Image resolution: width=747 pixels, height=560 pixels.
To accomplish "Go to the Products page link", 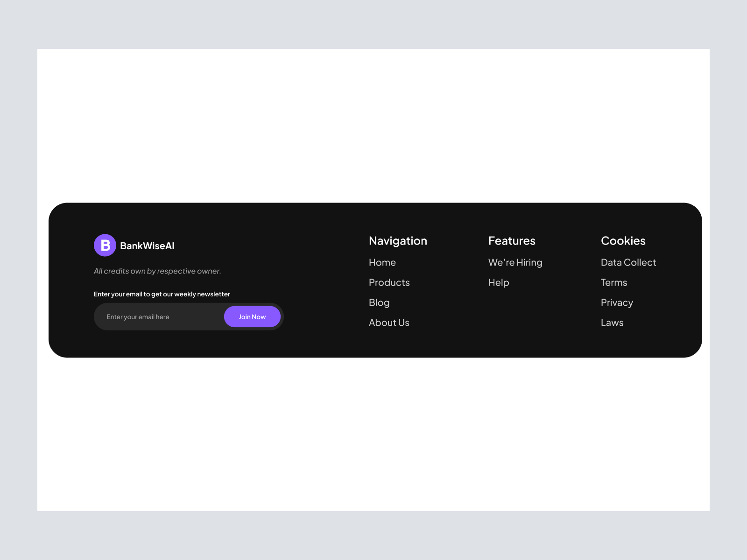I will click(x=389, y=283).
